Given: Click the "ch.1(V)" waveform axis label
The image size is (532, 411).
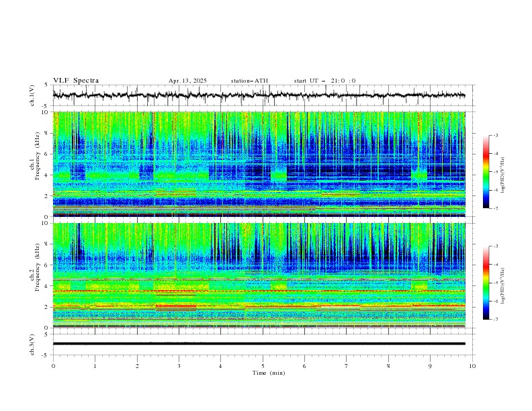Looking at the screenshot, I should coord(32,95).
